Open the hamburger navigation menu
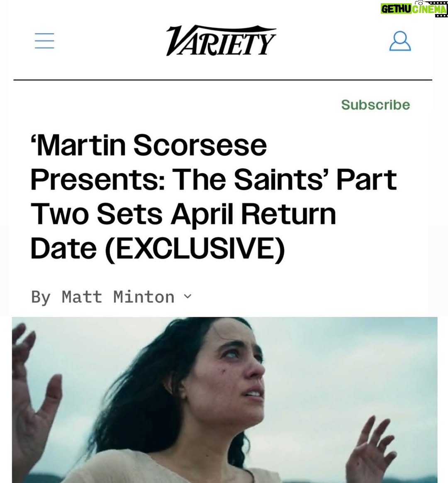The image size is (448, 483). [44, 41]
